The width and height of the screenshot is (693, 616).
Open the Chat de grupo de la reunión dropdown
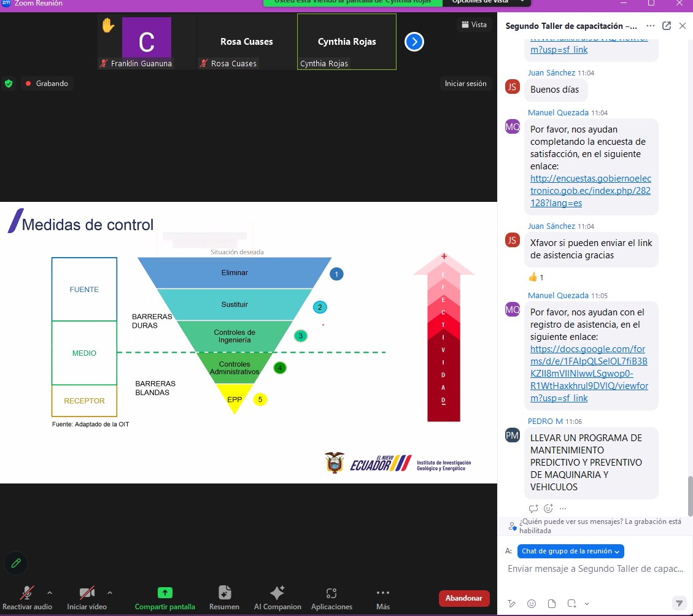(x=570, y=551)
